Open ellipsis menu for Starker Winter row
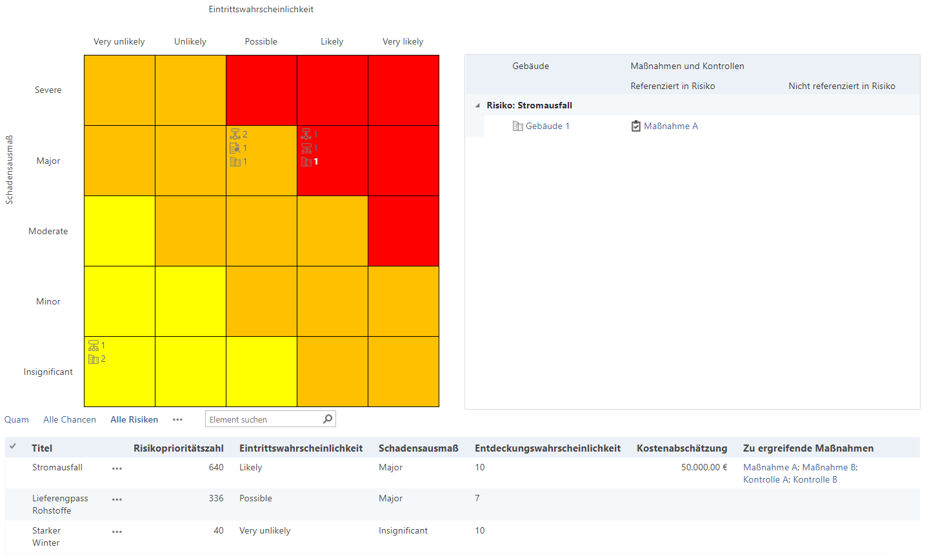This screenshot has width=927, height=560. click(x=117, y=532)
